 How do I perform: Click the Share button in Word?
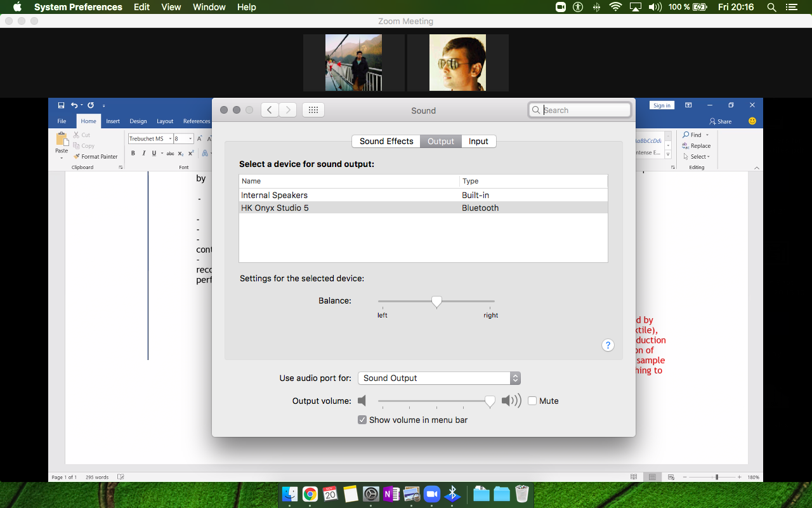point(721,121)
